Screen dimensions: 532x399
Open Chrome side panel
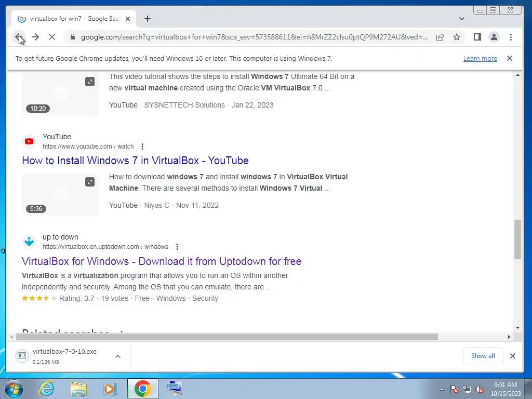[477, 37]
